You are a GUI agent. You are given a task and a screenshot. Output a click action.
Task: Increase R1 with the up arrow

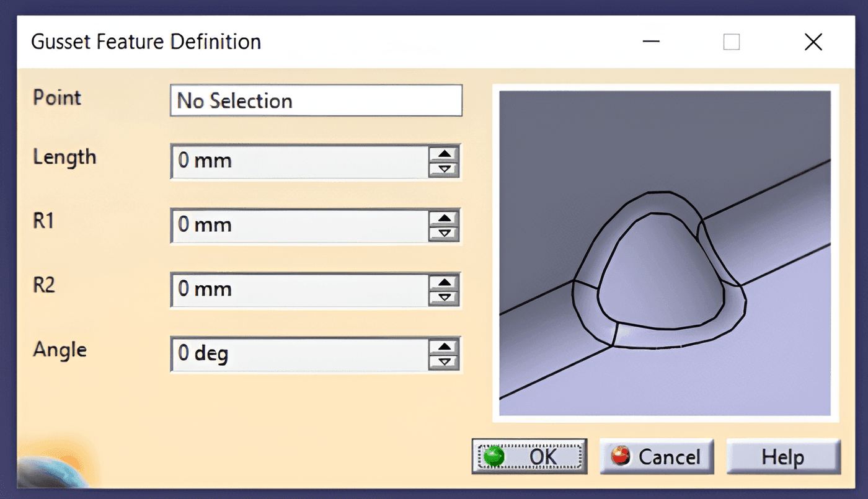(x=444, y=218)
